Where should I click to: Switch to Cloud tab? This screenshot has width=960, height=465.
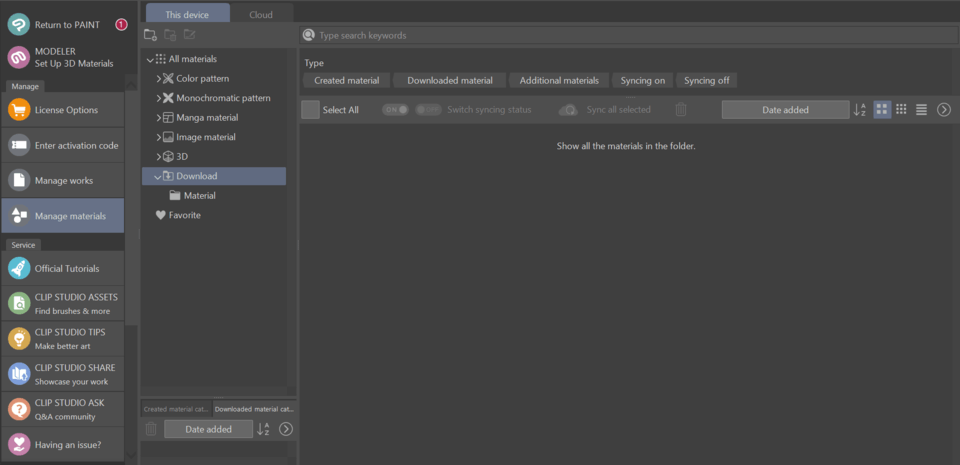coord(261,14)
